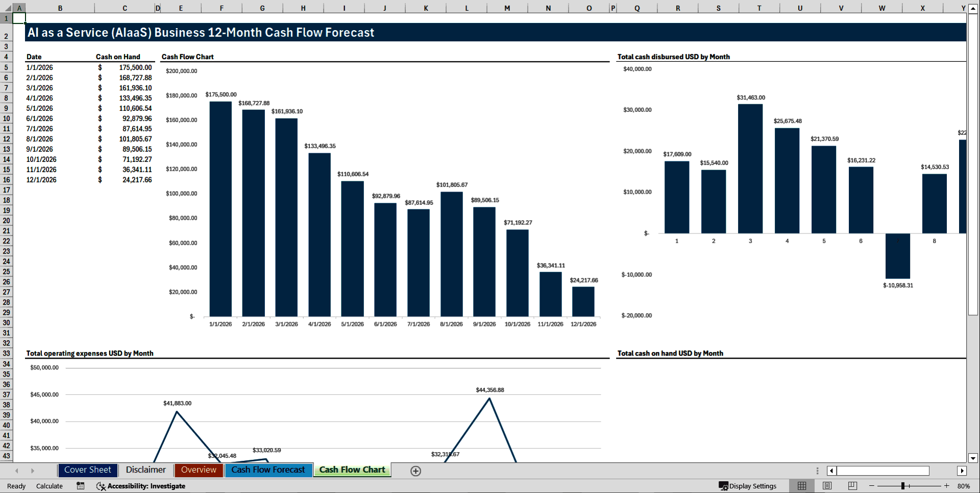Click the sheet tab scroll right arrow

pos(33,471)
